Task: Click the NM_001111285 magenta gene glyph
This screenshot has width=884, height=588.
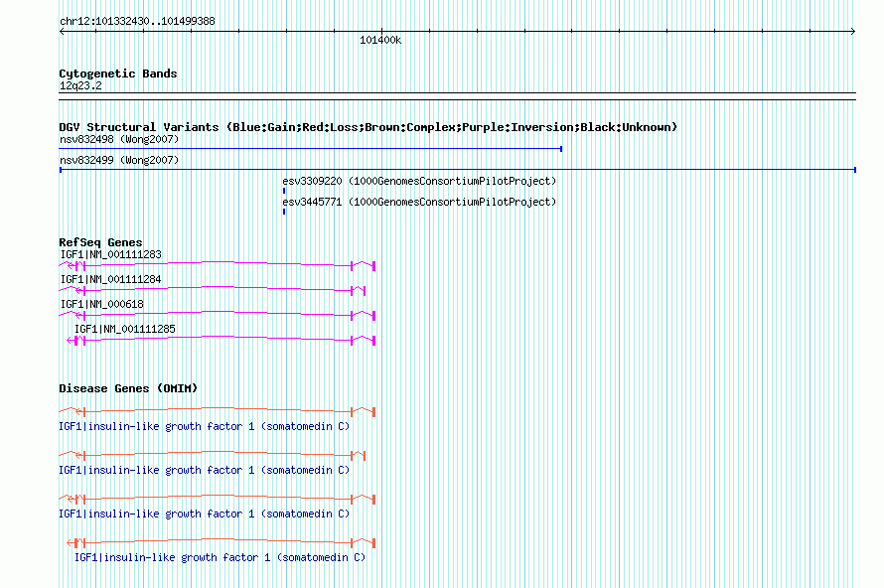Action: [221, 340]
